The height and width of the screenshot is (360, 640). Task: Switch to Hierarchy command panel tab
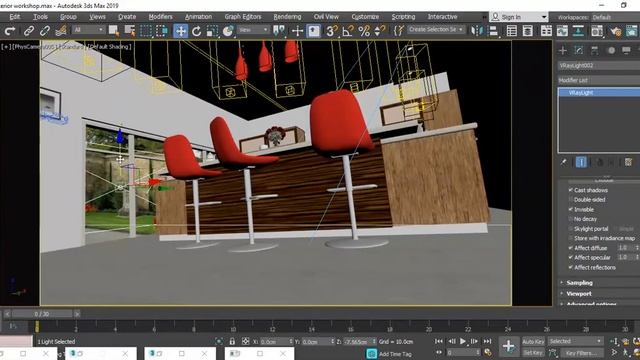(595, 51)
